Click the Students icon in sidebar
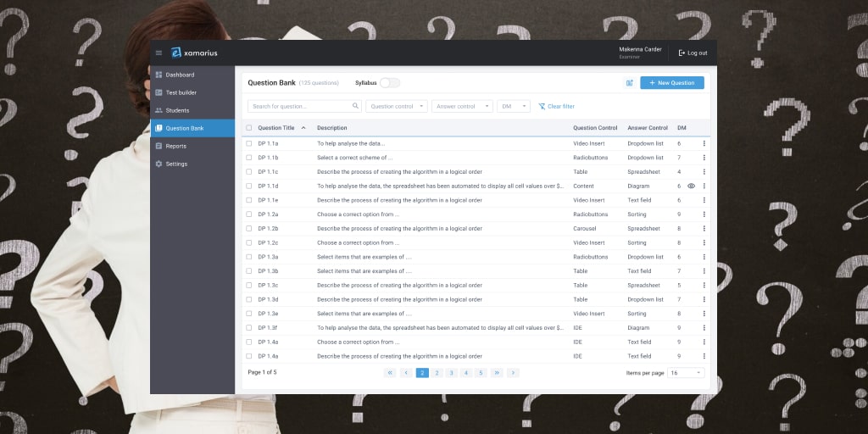The width and height of the screenshot is (868, 434). [159, 110]
